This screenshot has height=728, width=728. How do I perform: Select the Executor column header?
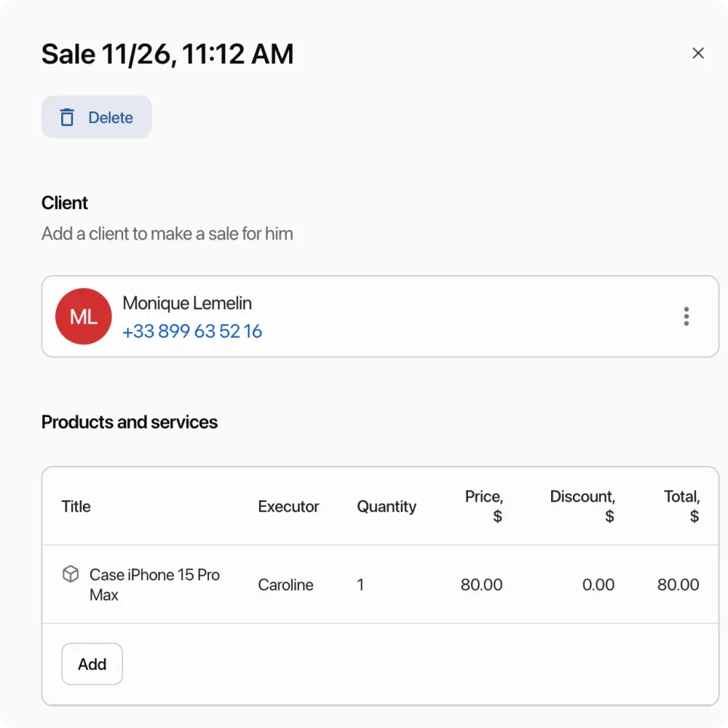(x=288, y=506)
